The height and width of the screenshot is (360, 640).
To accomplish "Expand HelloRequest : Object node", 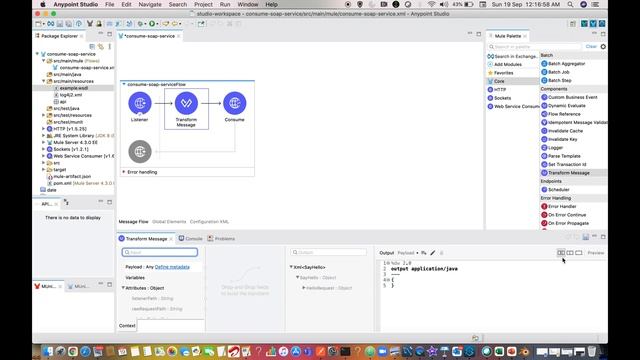I will 304,288.
